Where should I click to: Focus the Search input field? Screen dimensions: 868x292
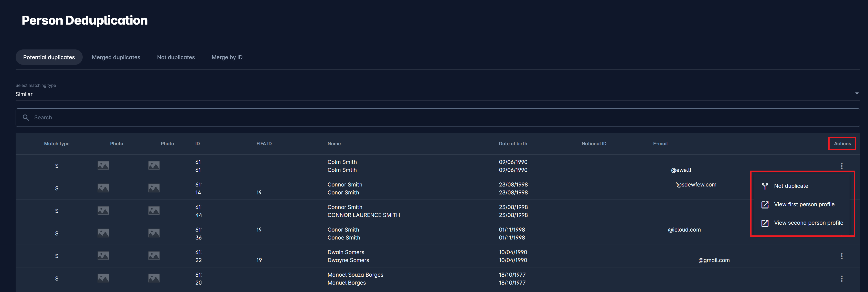click(x=438, y=118)
